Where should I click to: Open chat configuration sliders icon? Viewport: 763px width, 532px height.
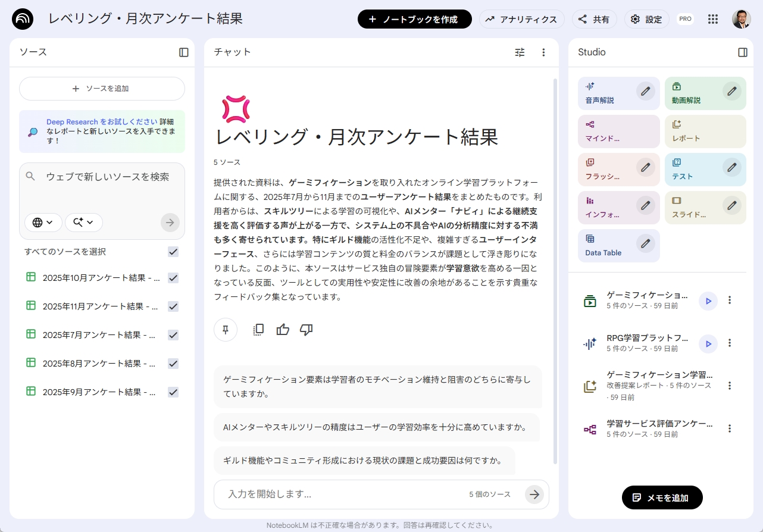pyautogui.click(x=520, y=52)
